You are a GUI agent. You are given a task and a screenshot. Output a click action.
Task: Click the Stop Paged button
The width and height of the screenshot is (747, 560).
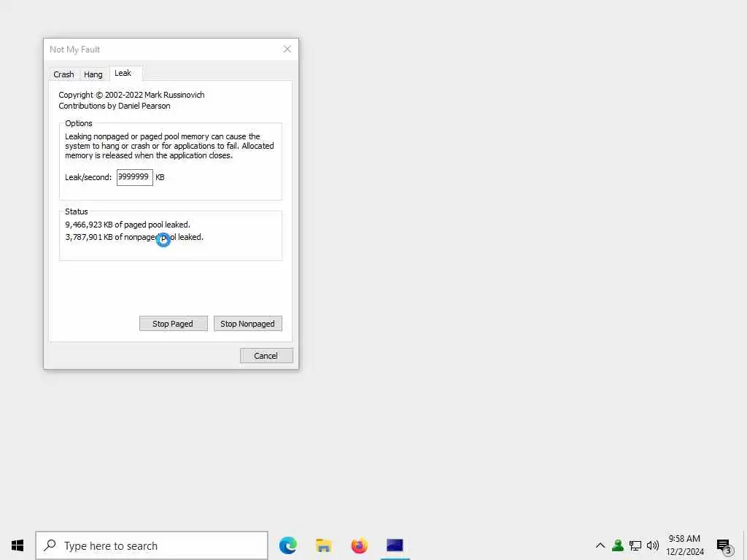[173, 323]
